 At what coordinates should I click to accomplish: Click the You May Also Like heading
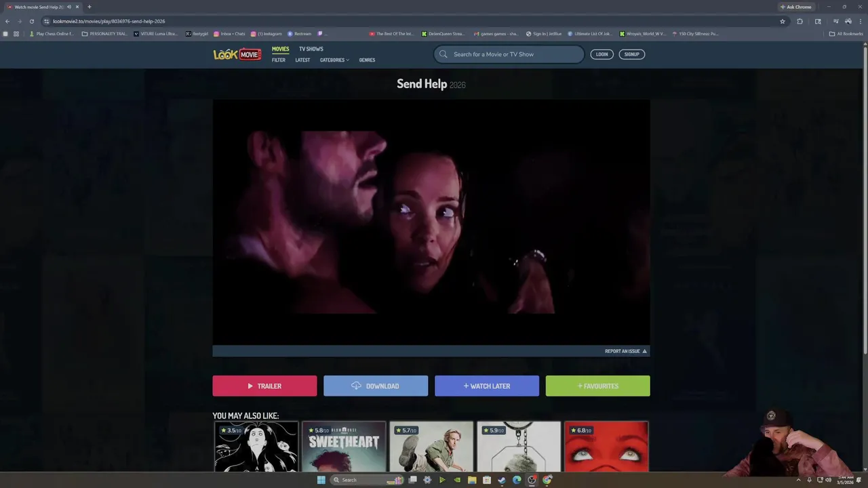click(x=245, y=415)
